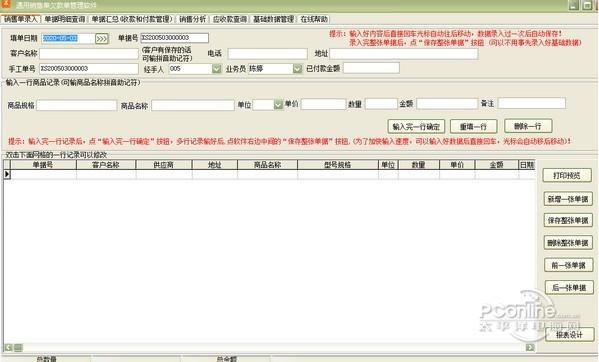The image size is (599, 362).
Task: Click the 打印预览 button
Action: point(567,176)
